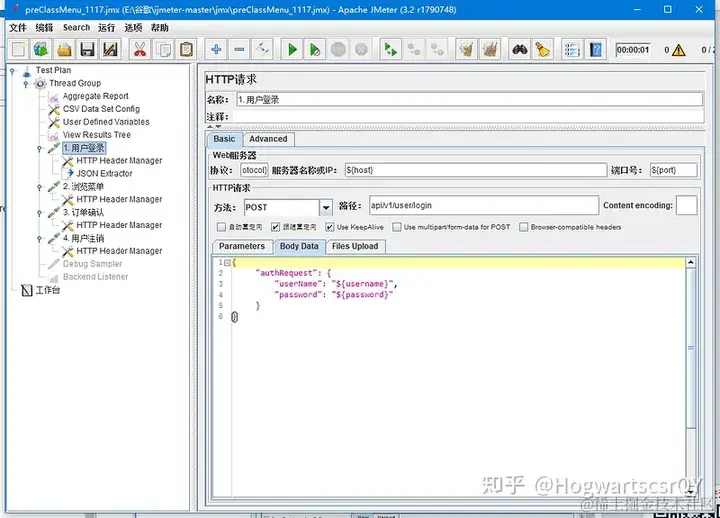This screenshot has width=720, height=518.
Task: Click the Save As icon
Action: coord(110,49)
